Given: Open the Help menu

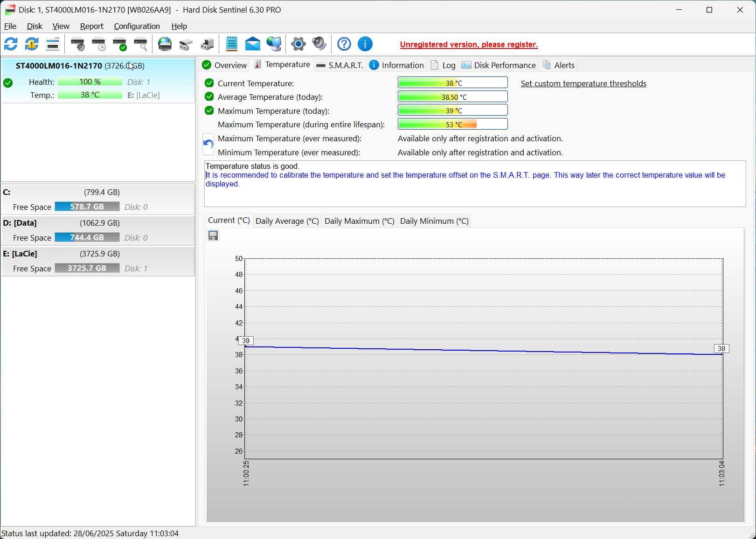Looking at the screenshot, I should point(179,26).
